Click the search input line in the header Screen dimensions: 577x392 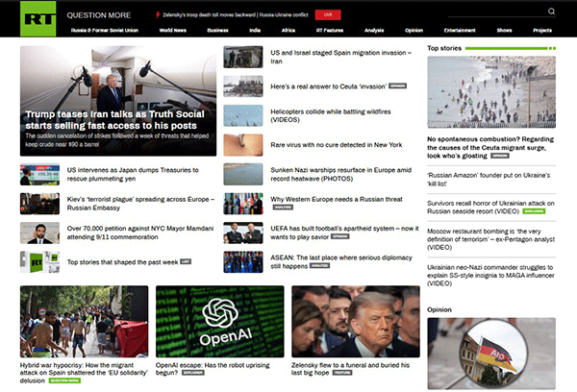(497, 12)
